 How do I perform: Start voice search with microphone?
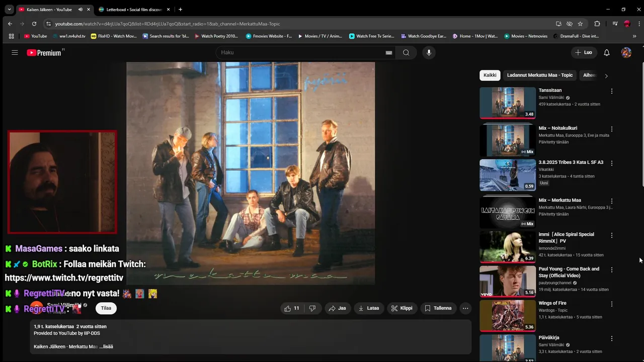[429, 52]
